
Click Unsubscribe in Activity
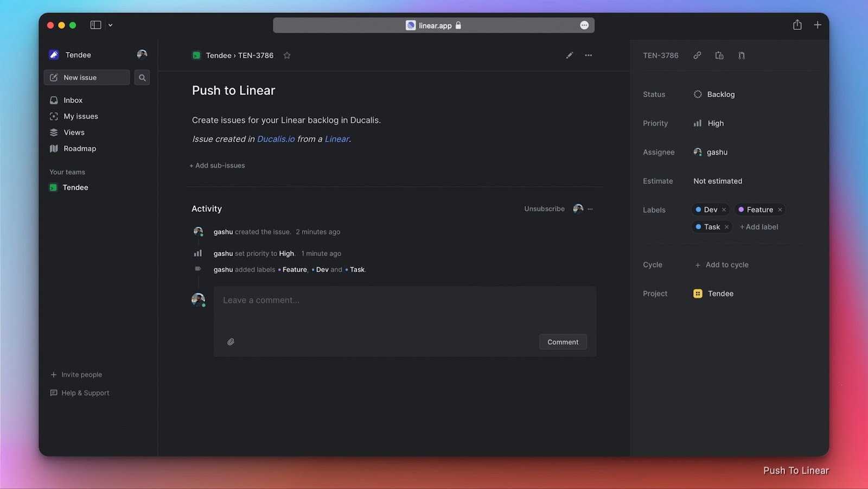pos(544,209)
